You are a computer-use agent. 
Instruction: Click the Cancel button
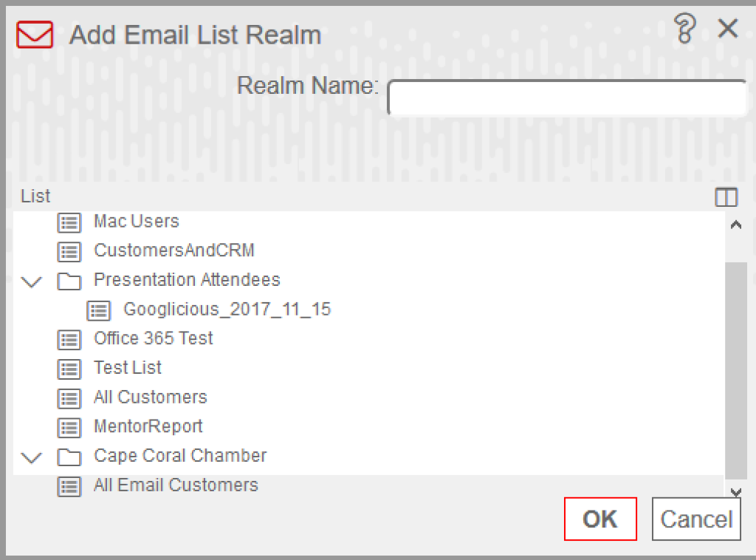pos(696,519)
